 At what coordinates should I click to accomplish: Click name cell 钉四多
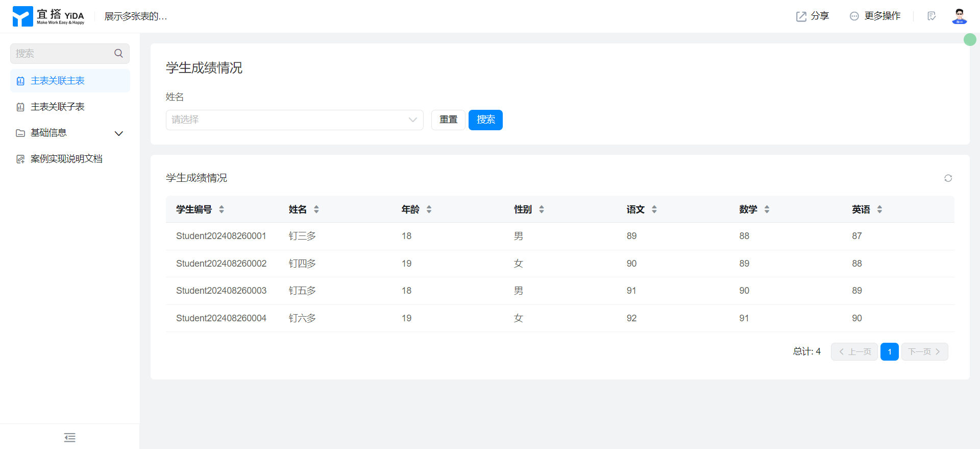(x=302, y=264)
